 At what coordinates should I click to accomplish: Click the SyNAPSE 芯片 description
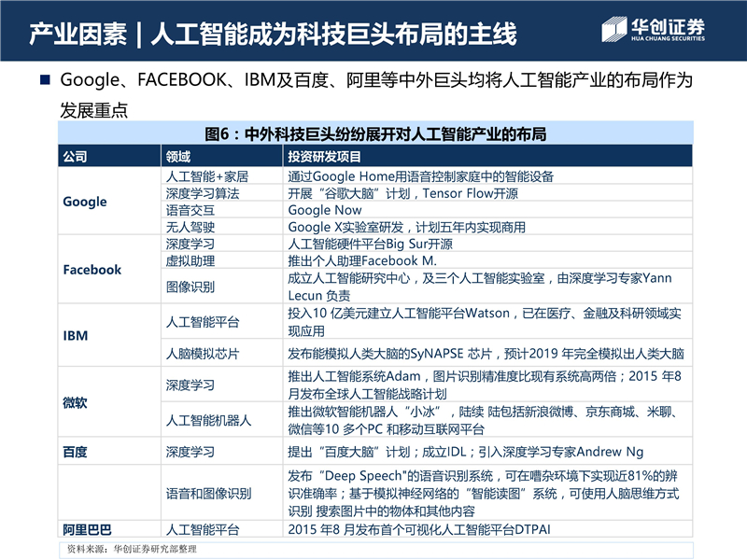[486, 354]
